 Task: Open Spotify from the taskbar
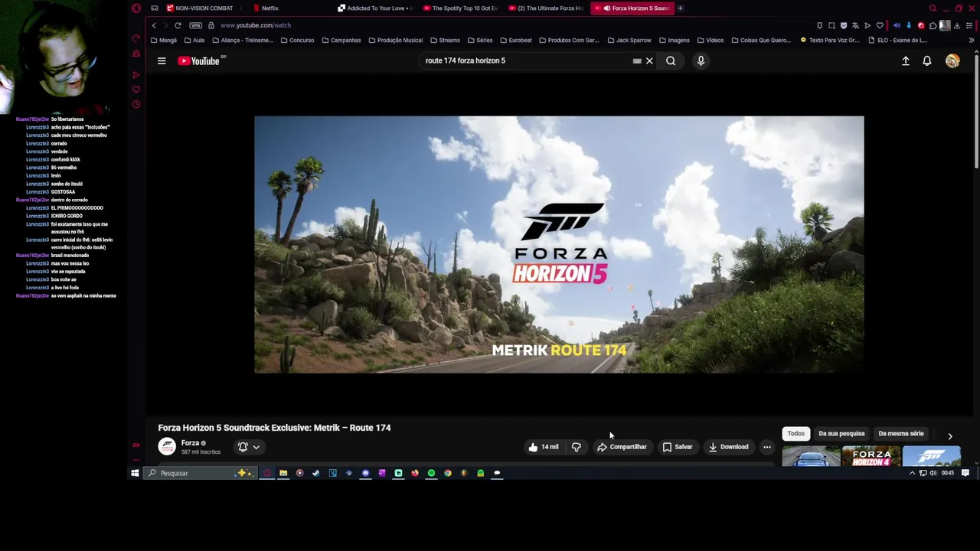(x=431, y=473)
